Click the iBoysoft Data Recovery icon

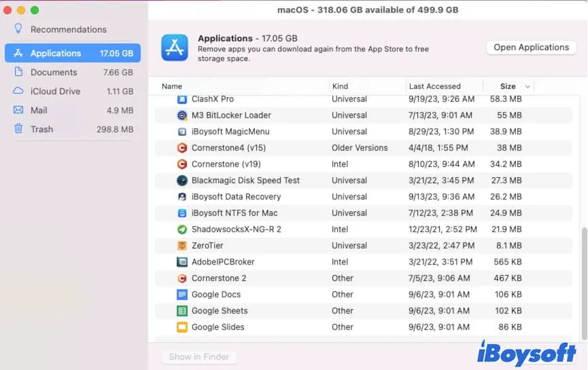pos(182,197)
